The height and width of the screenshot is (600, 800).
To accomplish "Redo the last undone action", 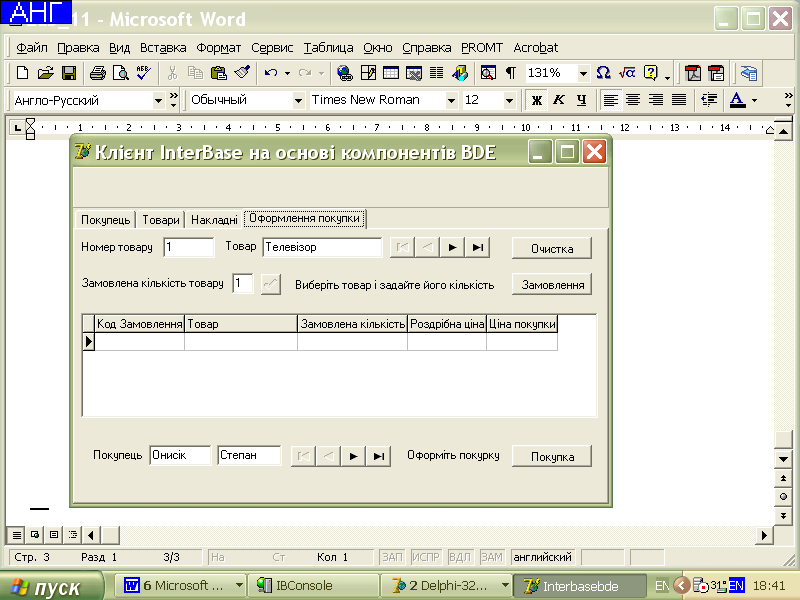I will 305,73.
